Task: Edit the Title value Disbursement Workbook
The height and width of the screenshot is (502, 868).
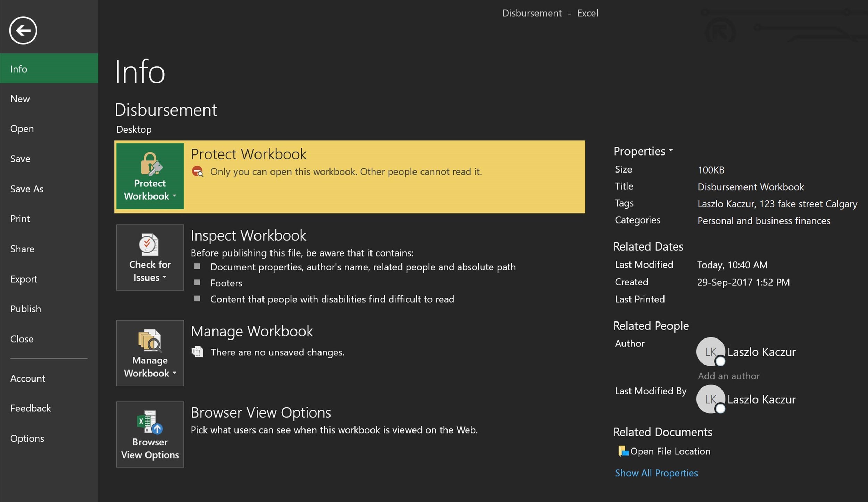Action: click(x=751, y=187)
